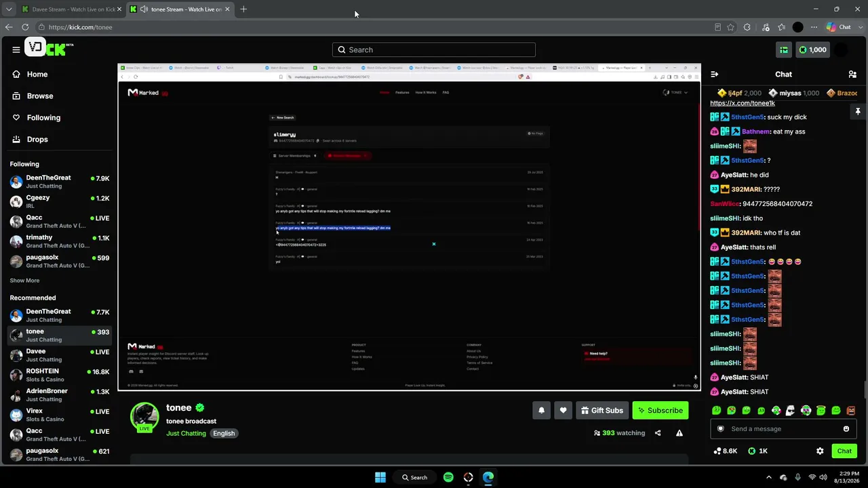This screenshot has width=868, height=488.
Task: Collapse the chat panel
Action: tap(714, 74)
